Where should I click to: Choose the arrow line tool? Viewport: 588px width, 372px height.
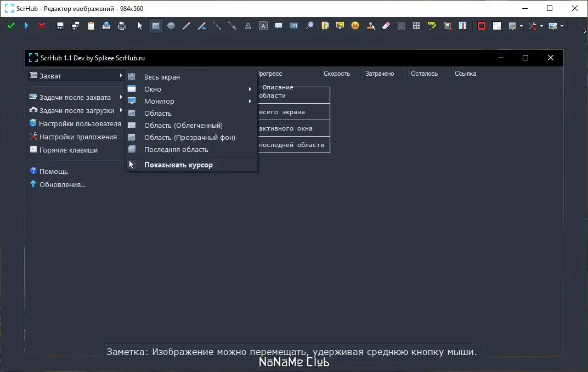click(233, 26)
